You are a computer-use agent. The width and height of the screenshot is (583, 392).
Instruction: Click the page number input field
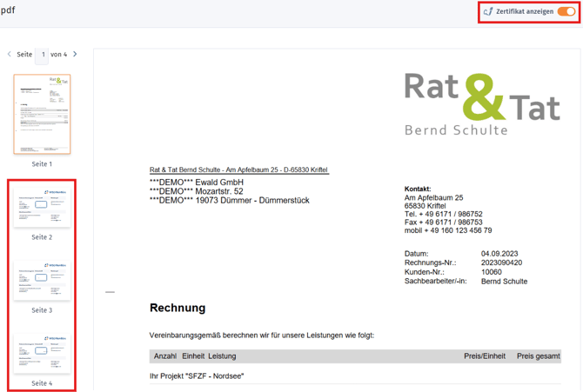pyautogui.click(x=42, y=55)
